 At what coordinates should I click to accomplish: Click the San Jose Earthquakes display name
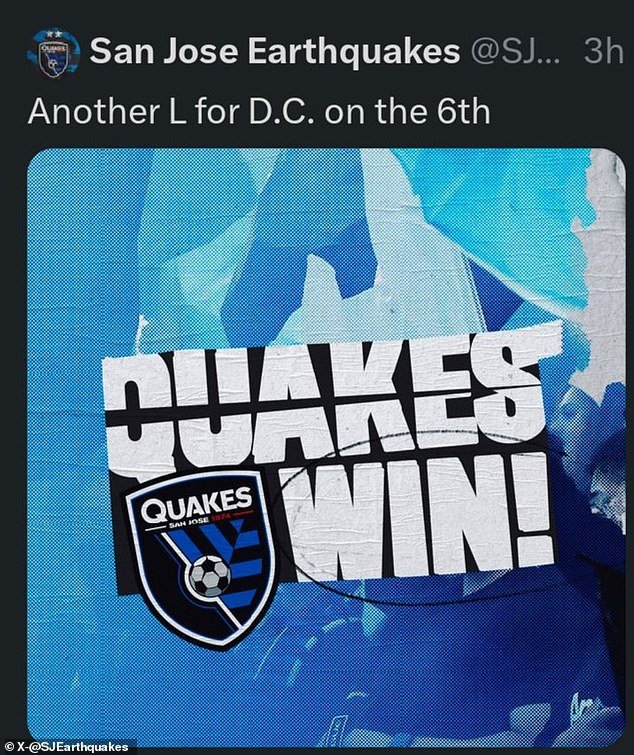[x=275, y=52]
